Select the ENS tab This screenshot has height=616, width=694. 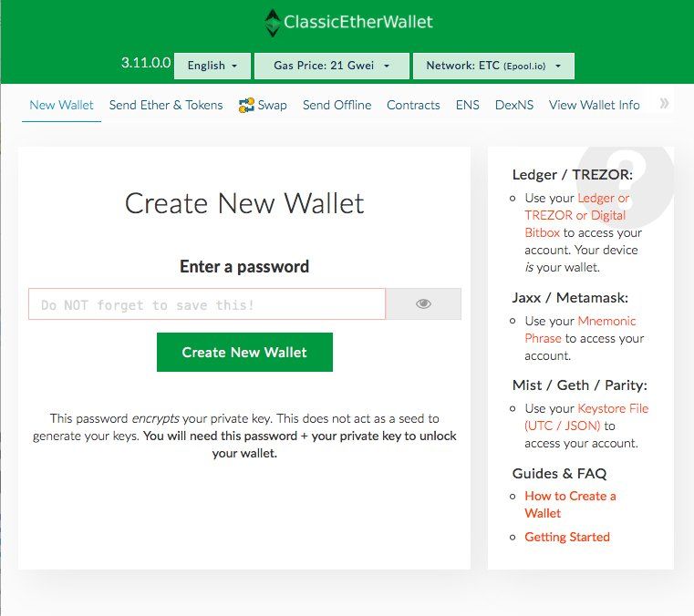[468, 105]
